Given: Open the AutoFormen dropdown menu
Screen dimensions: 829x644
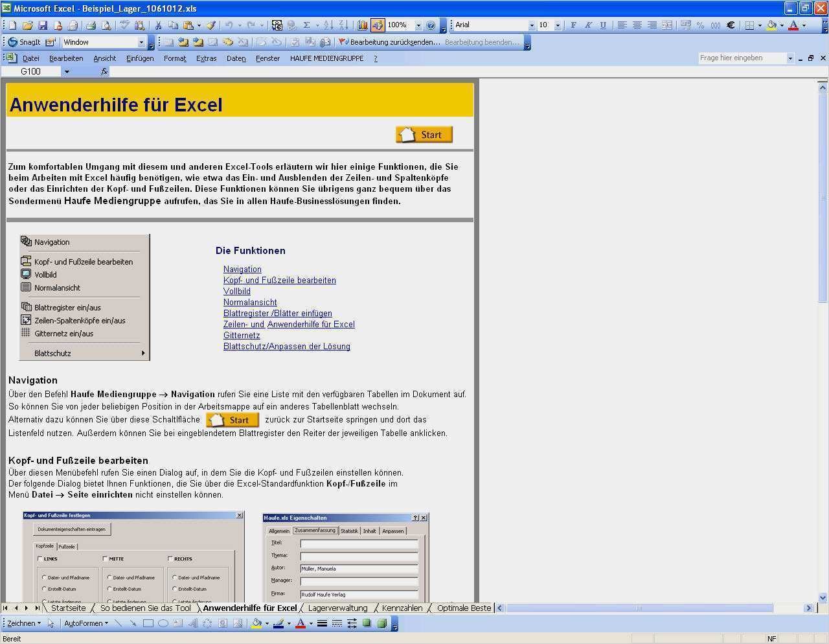Looking at the screenshot, I should point(85,623).
